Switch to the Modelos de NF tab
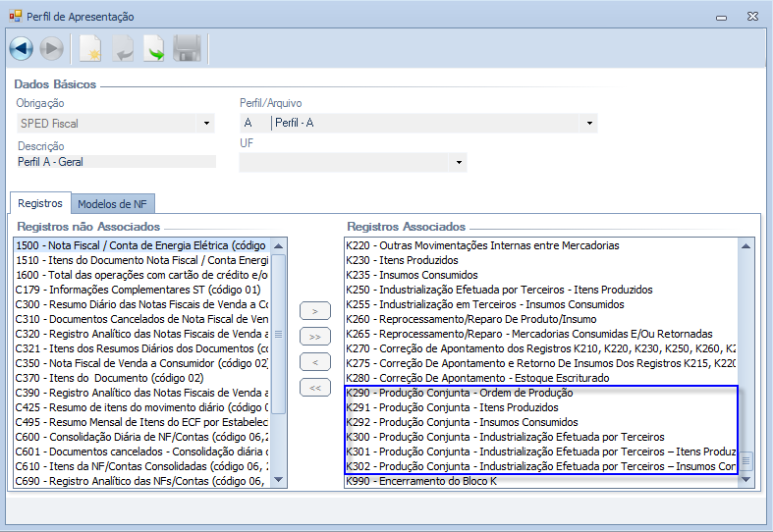 (x=112, y=203)
